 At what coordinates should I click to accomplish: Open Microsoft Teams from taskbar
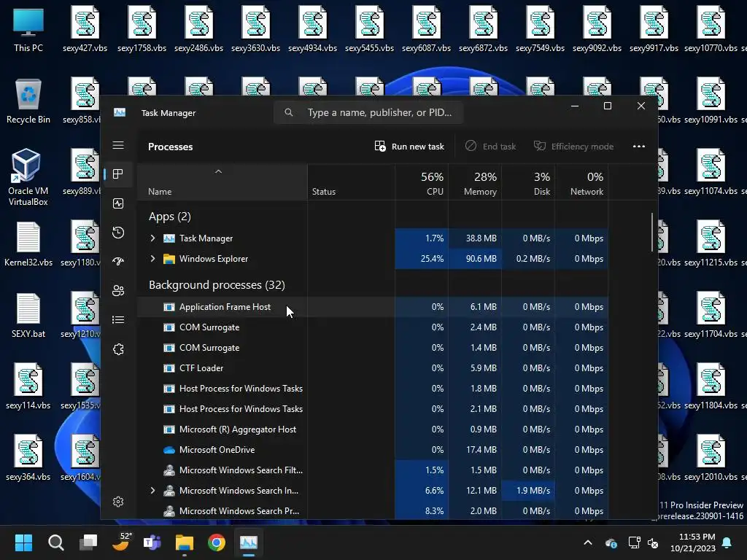point(152,542)
